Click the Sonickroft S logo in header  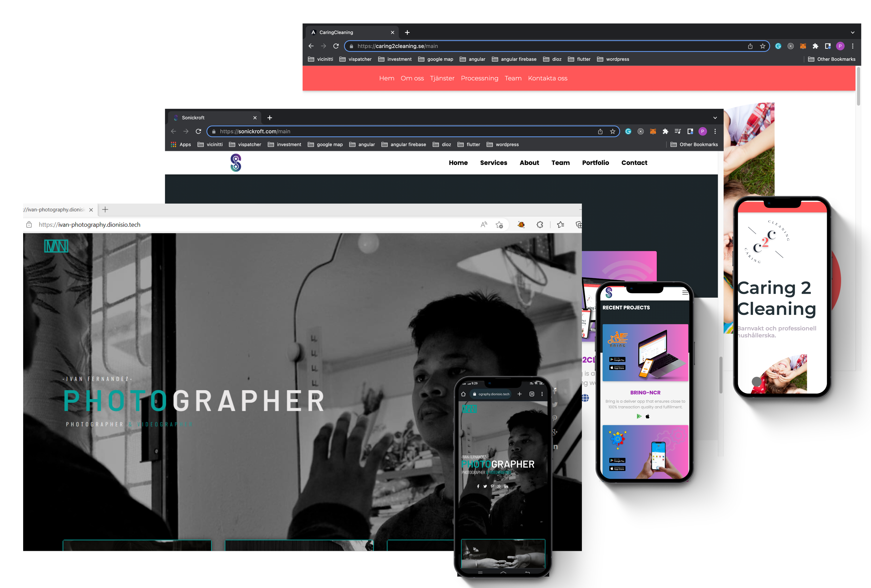click(236, 163)
